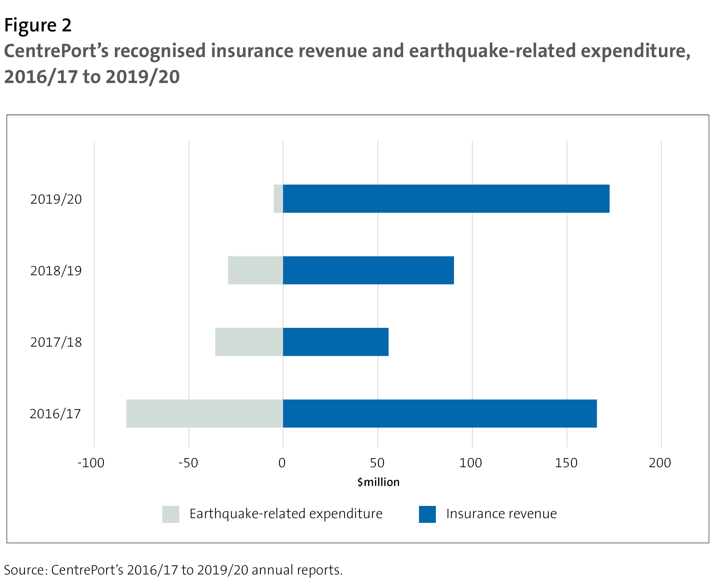Select the 2017/18 blue insurance revenue bar
This screenshot has height=588, width=716.
pos(336,342)
